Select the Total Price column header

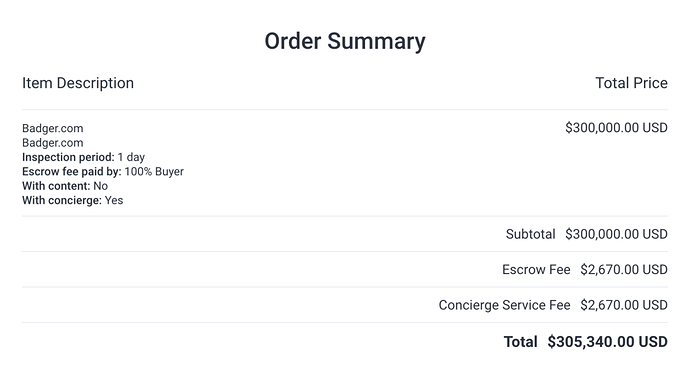[631, 83]
